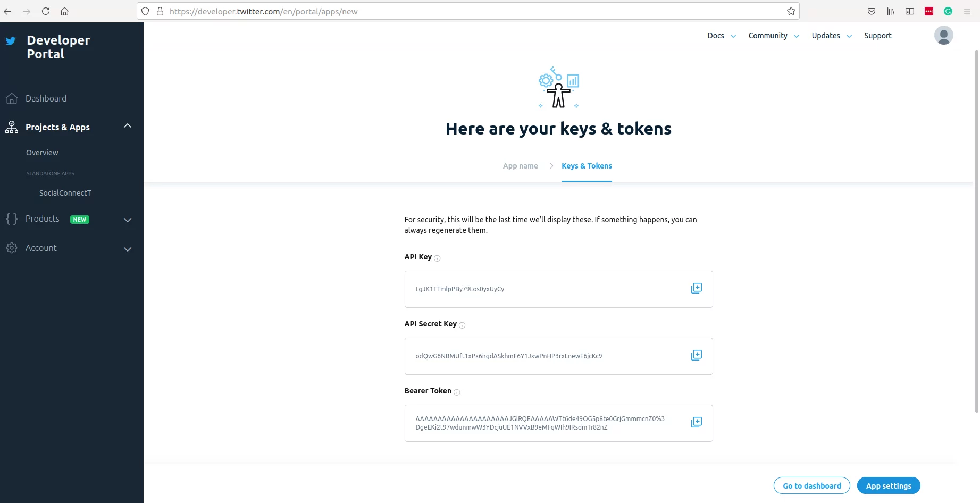Collapse the Projects & Apps section chevron
Image resolution: width=980 pixels, height=503 pixels.
(128, 126)
